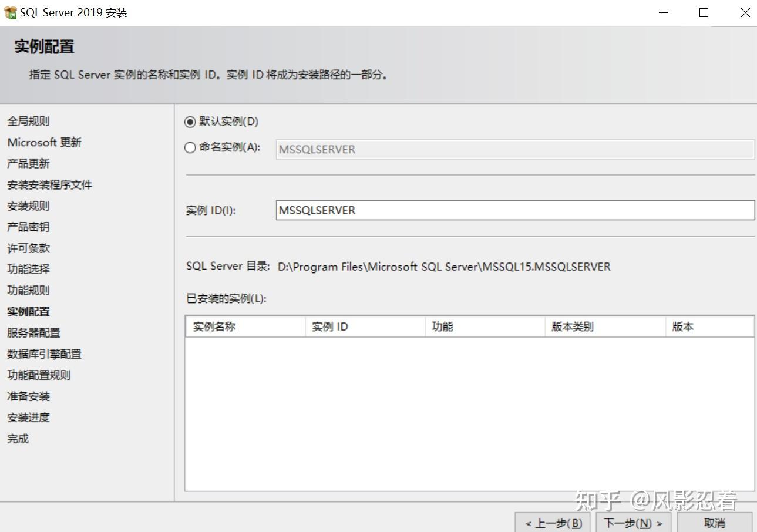Click the 功能选择 step in sidebar
This screenshot has height=532, width=757.
click(28, 270)
